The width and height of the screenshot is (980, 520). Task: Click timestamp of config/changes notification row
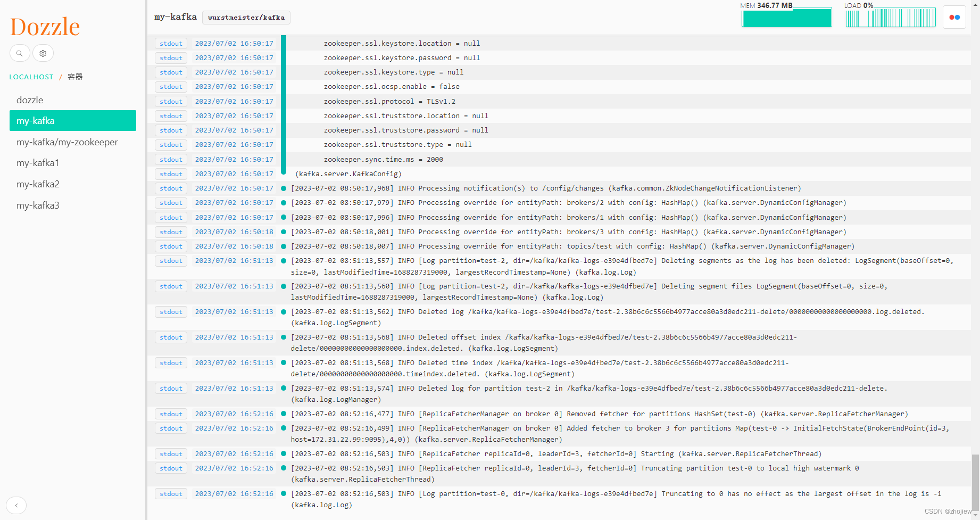(234, 188)
